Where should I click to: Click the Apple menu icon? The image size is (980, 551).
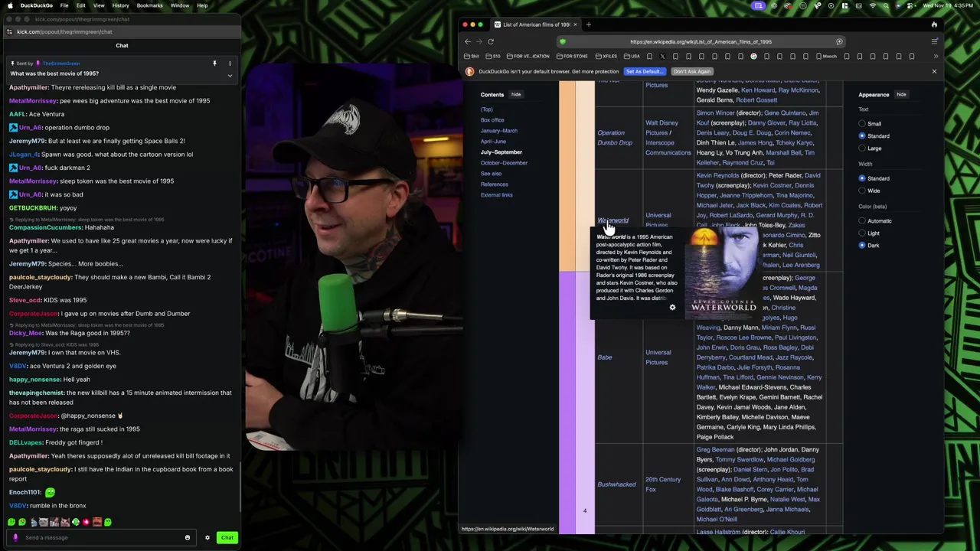click(8, 5)
